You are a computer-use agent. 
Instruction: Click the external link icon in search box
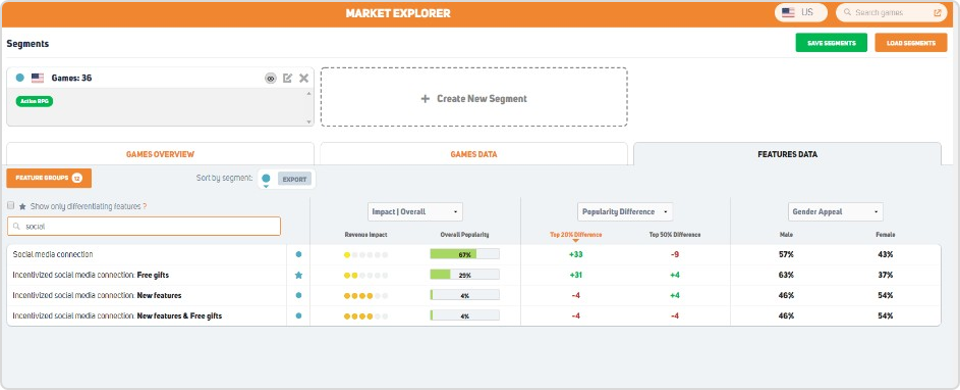click(x=937, y=12)
